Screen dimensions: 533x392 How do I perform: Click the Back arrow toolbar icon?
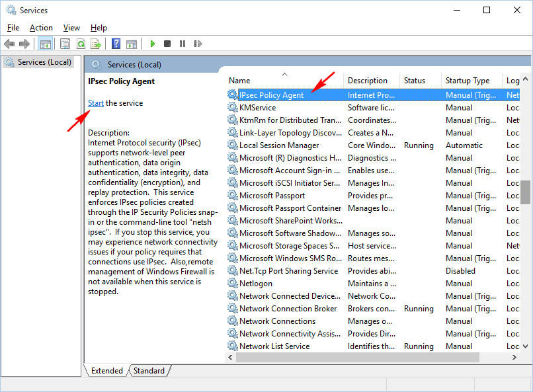[x=9, y=44]
